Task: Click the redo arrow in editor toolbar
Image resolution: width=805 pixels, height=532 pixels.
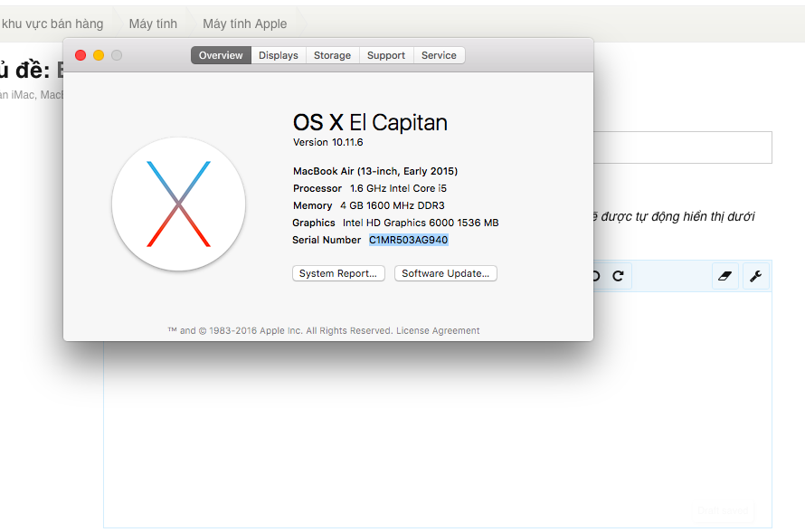Action: click(x=618, y=276)
